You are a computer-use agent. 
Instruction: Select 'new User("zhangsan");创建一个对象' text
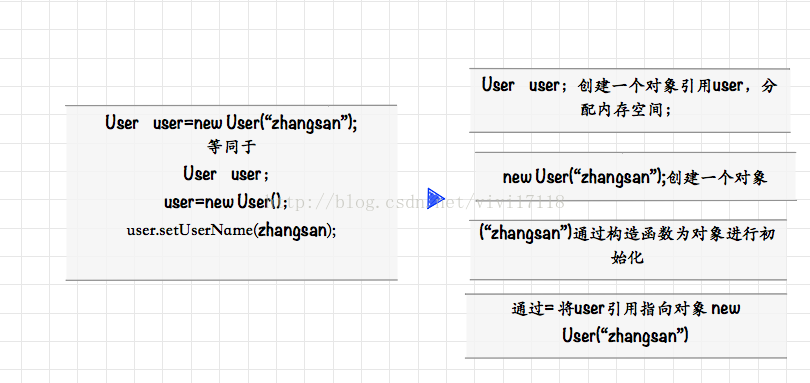click(x=635, y=177)
